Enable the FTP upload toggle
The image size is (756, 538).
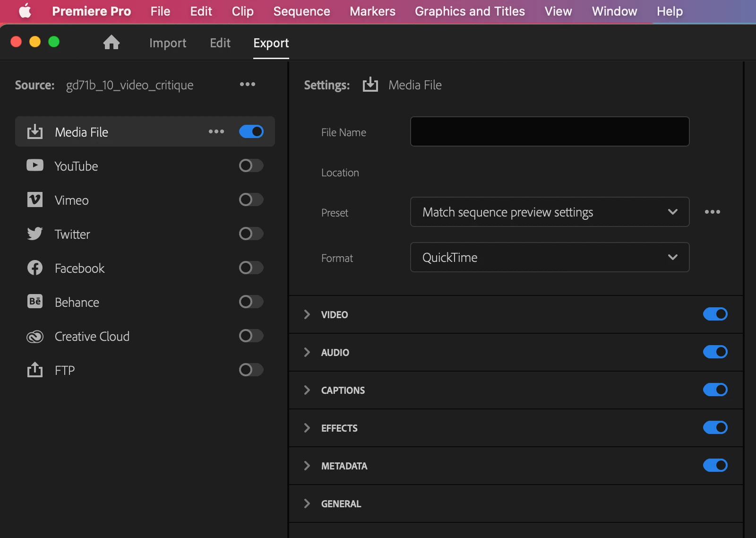(251, 370)
